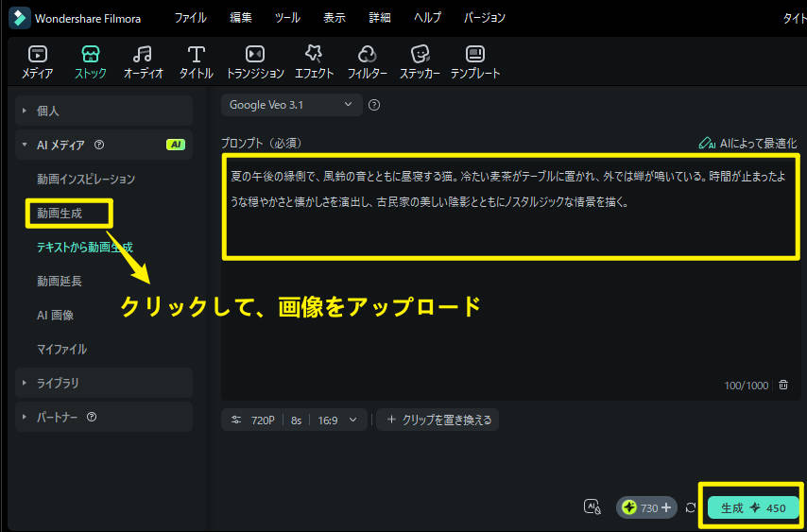Image resolution: width=807 pixels, height=532 pixels.
Task: Open the 詳細 menu
Action: (x=379, y=18)
